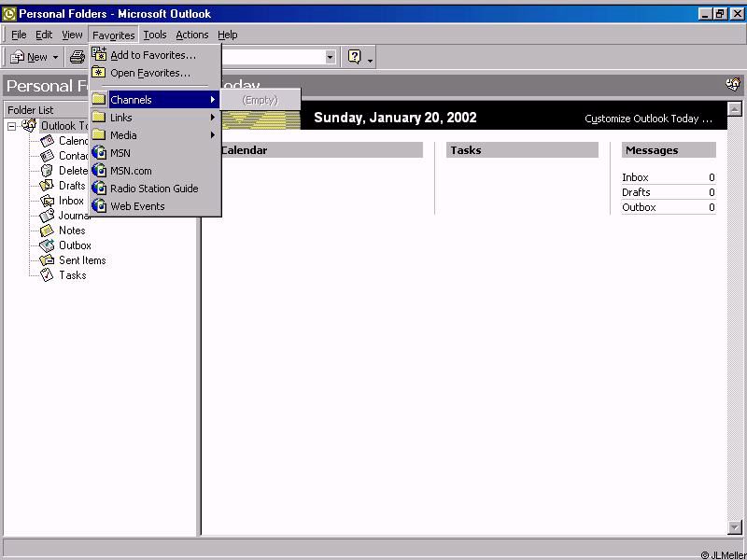Open the Help menu

(x=227, y=35)
